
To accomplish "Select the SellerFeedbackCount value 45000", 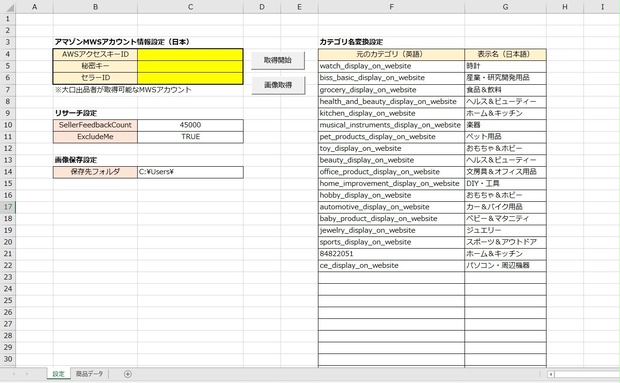I will pos(190,125).
